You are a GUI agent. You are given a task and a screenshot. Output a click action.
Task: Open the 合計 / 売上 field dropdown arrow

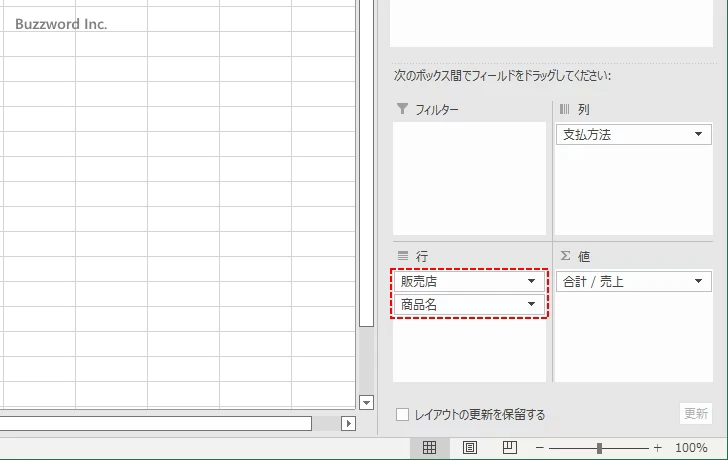tap(698, 281)
